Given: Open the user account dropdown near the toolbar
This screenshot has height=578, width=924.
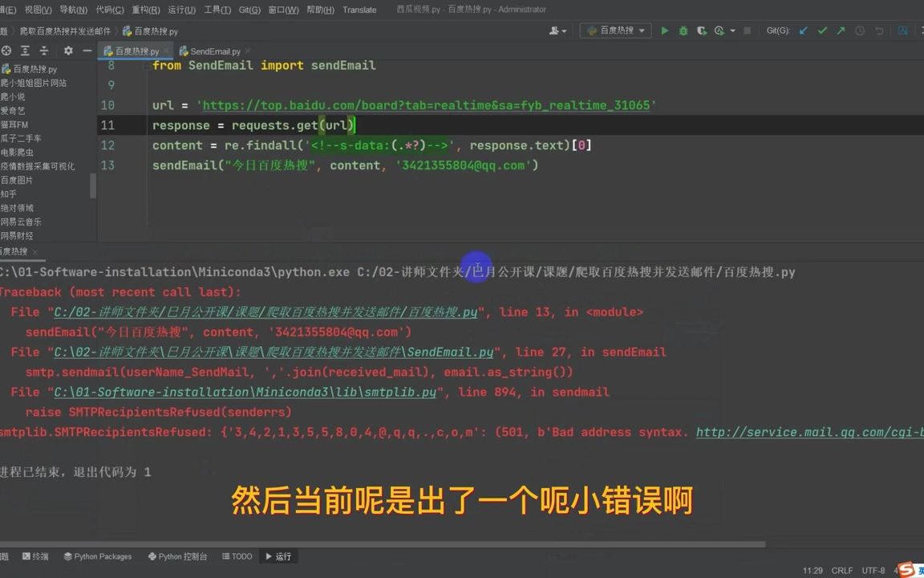Looking at the screenshot, I should pyautogui.click(x=557, y=29).
